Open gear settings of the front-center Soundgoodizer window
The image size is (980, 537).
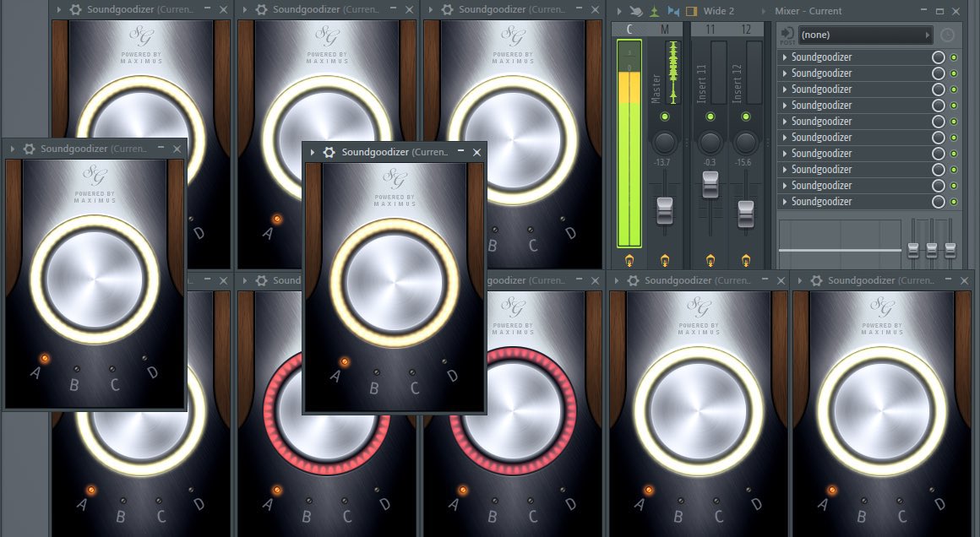click(x=329, y=152)
